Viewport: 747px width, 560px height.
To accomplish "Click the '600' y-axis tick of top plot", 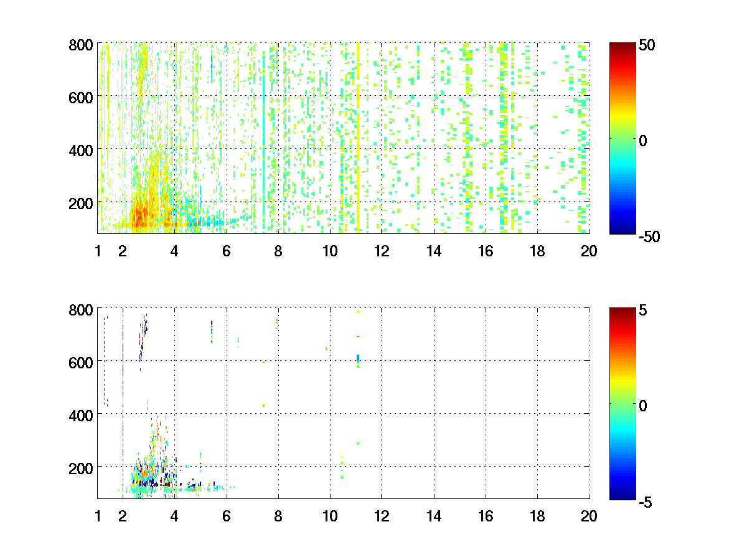I will (81, 97).
